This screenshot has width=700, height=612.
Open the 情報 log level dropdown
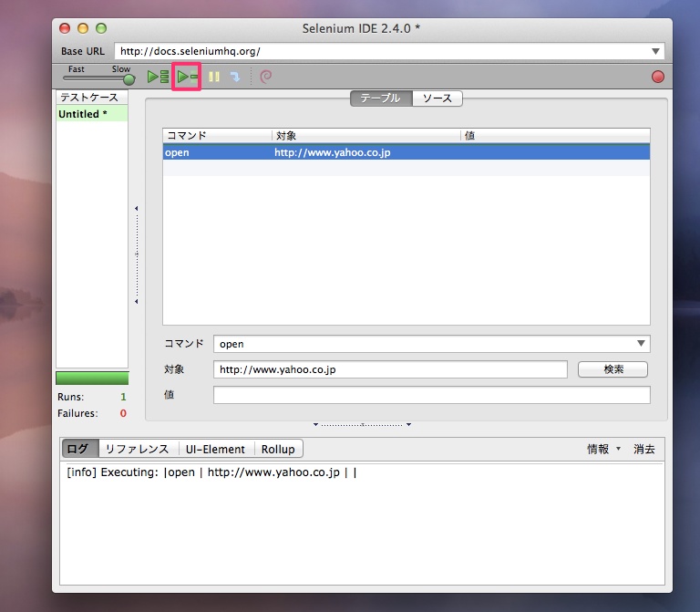[x=603, y=449]
